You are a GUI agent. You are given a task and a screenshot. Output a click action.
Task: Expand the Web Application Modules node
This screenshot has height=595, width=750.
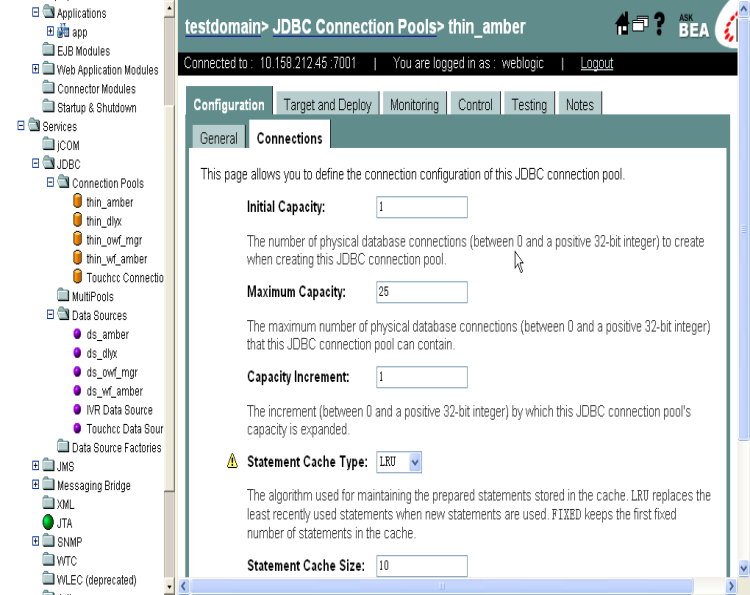pos(35,68)
